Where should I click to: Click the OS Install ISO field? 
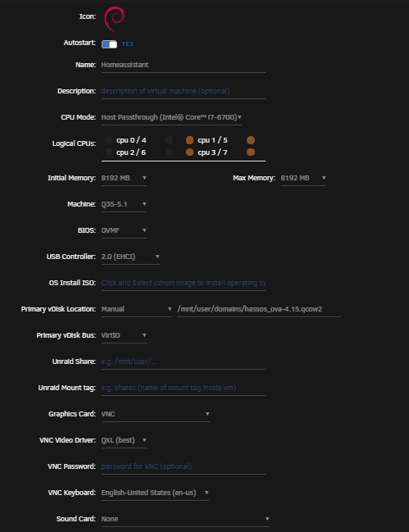183,283
